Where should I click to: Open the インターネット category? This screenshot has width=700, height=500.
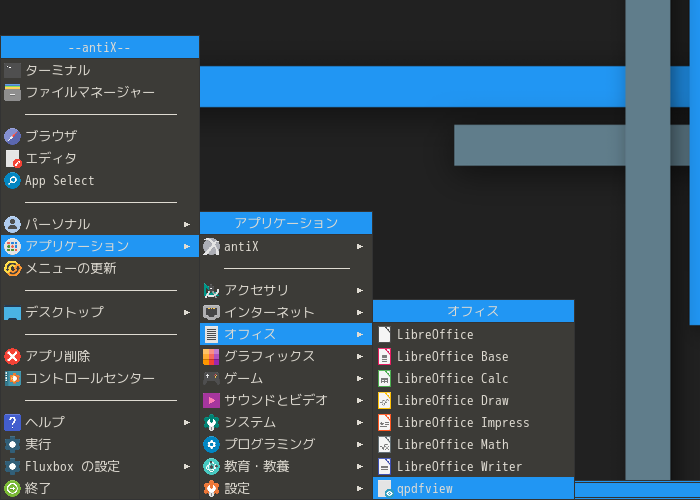click(x=286, y=312)
